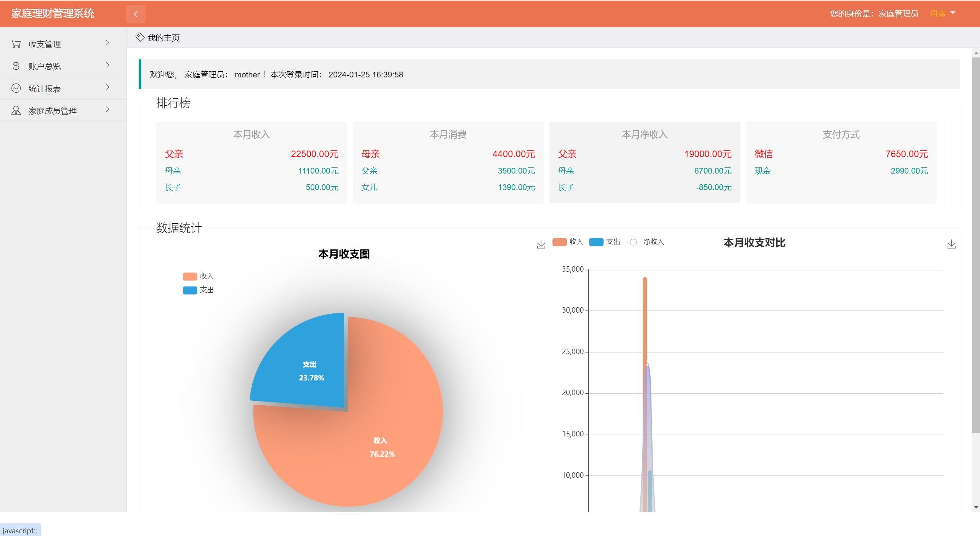
Task: Expand 统计报表 menu chevron
Action: pyautogui.click(x=108, y=87)
